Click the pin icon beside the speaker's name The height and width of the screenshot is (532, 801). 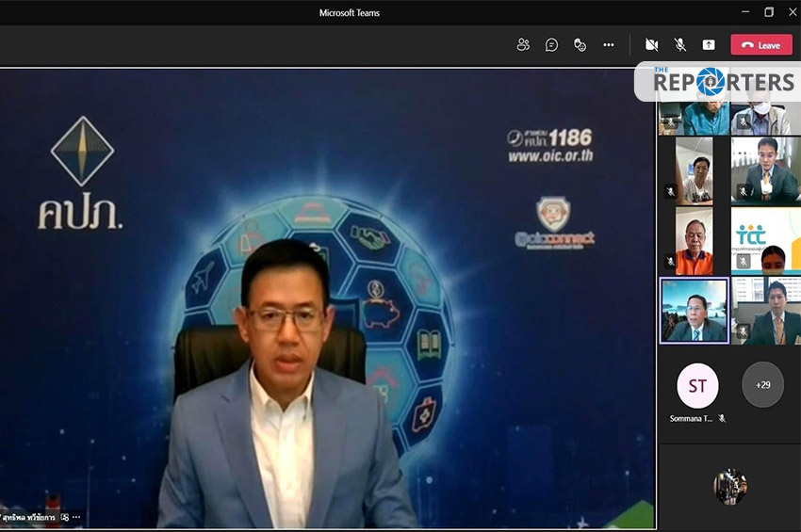click(x=65, y=517)
